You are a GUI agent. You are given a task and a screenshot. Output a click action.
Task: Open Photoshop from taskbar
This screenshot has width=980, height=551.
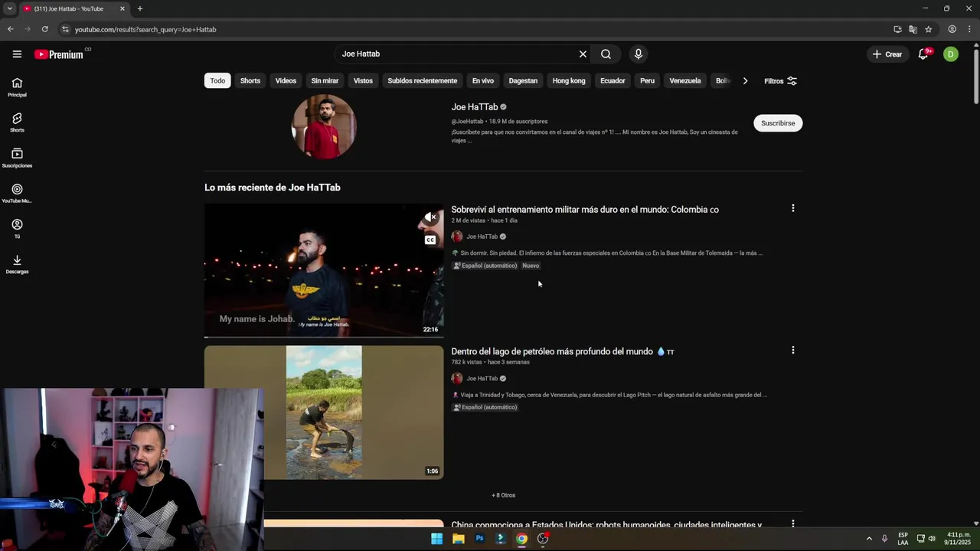(479, 539)
